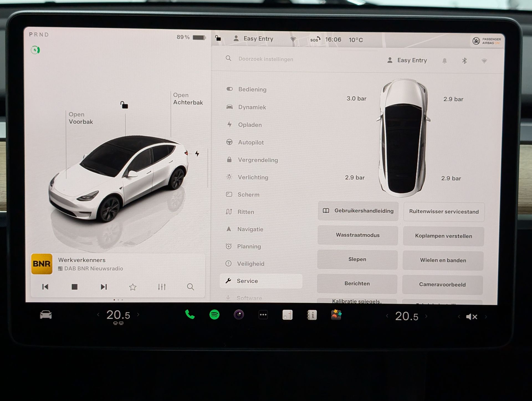Decrease passenger temperature with left arrow

tap(387, 316)
